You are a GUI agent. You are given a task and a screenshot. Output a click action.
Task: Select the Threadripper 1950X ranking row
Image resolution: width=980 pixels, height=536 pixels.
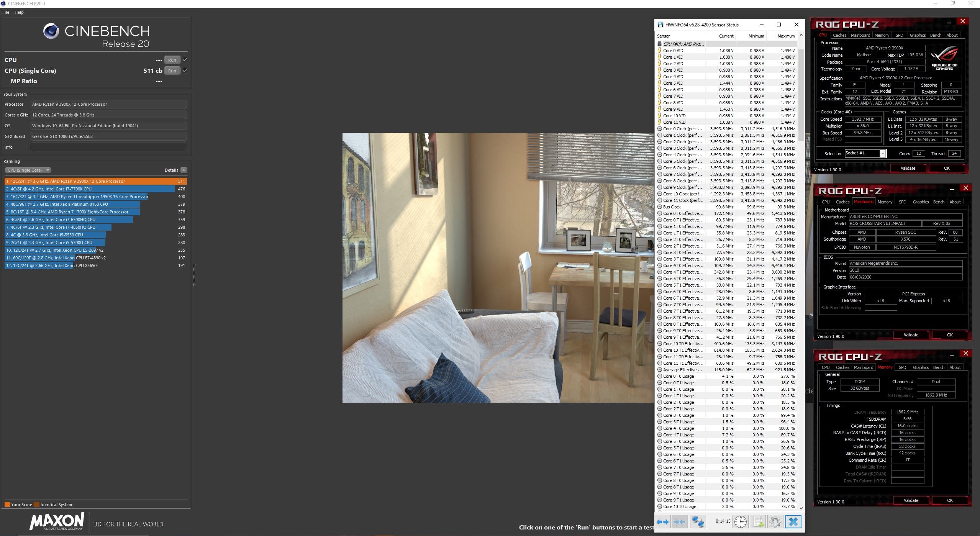[x=96, y=197]
